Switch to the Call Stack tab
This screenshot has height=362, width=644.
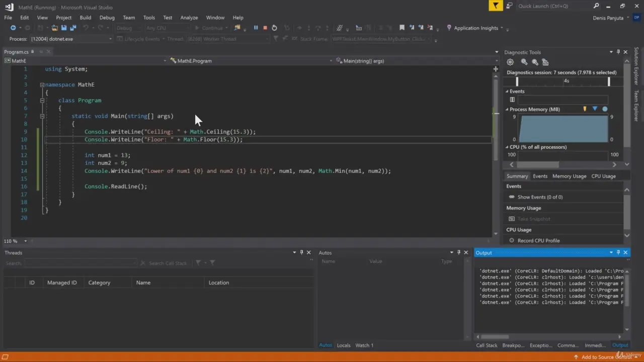click(487, 345)
